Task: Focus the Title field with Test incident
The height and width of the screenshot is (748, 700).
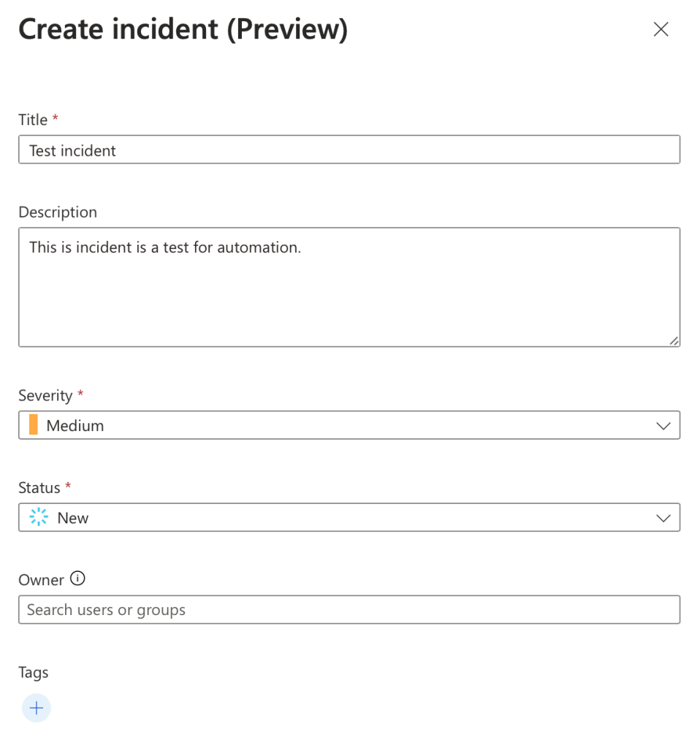Action: click(349, 150)
